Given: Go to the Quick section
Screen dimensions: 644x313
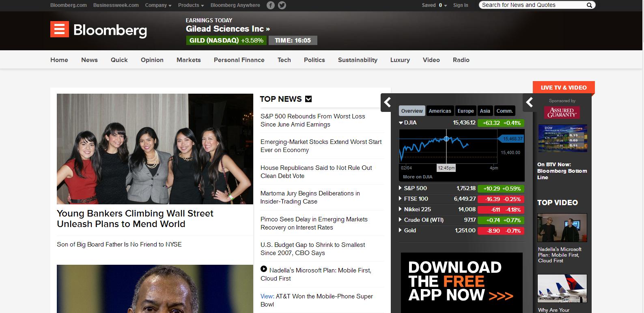Looking at the screenshot, I should click(119, 60).
